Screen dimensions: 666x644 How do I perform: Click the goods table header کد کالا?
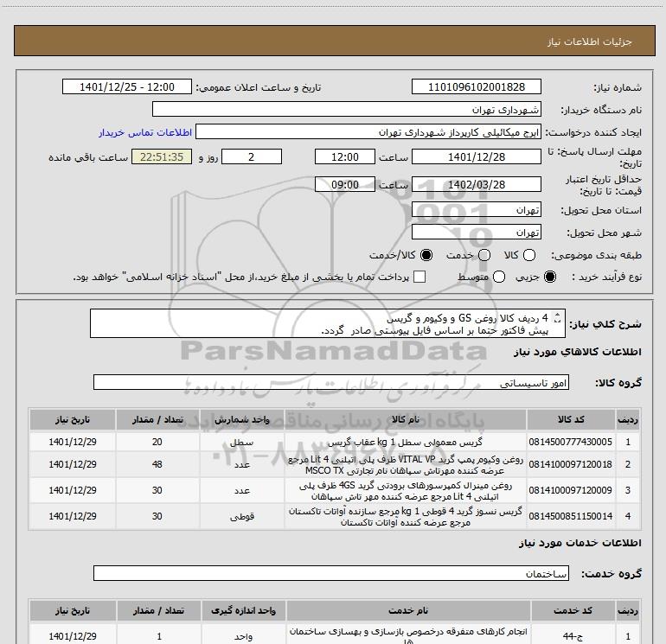(571, 420)
